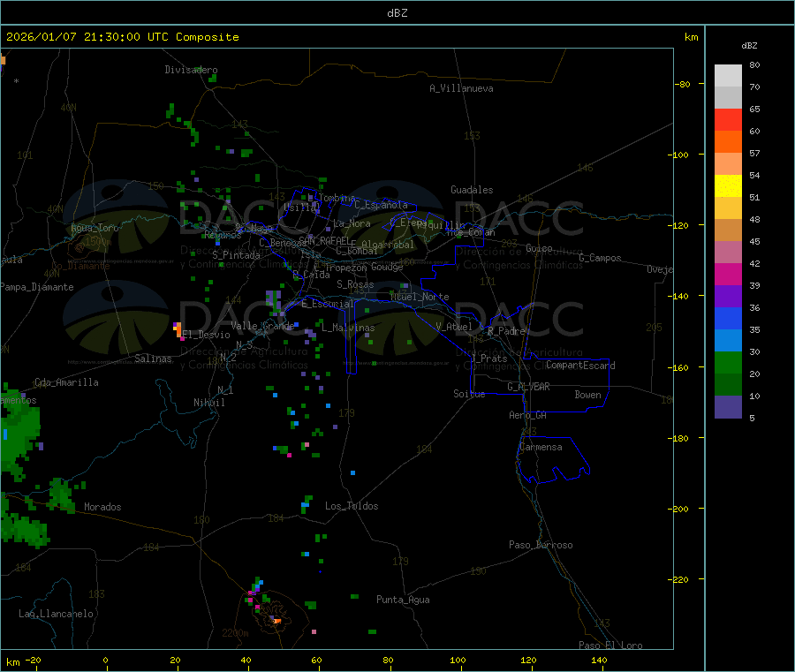Click the orange radar echo beside El_Desvio
The image size is (795, 672).
[x=178, y=328]
